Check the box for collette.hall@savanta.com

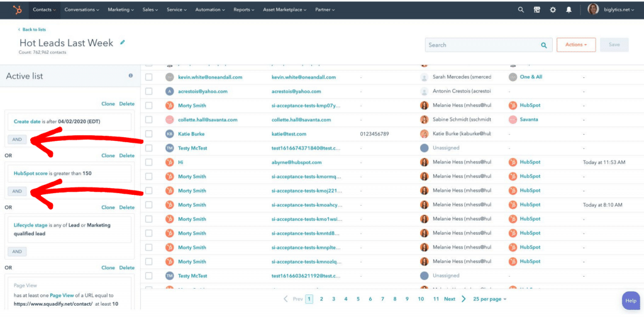[x=149, y=120]
